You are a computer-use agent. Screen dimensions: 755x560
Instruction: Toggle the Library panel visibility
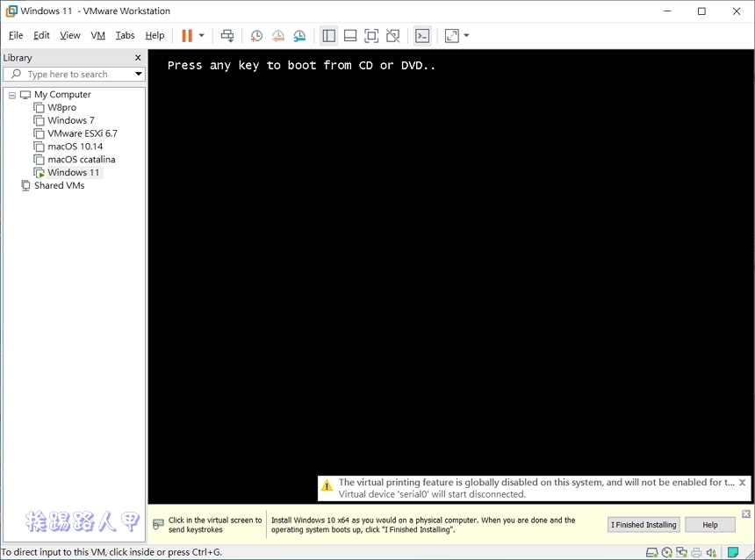328,35
